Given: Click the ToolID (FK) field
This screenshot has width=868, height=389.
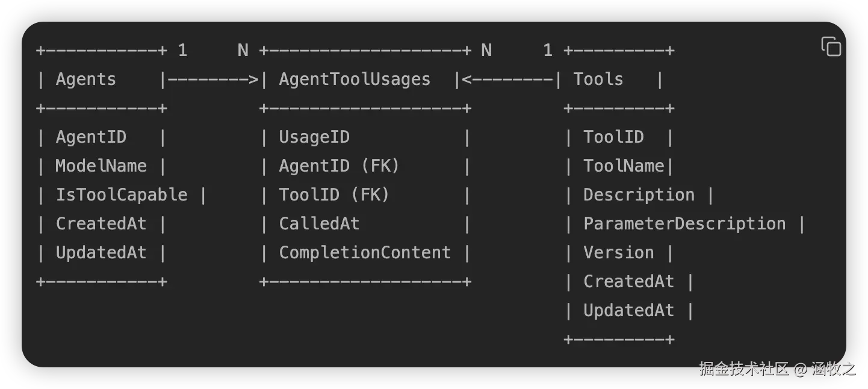Looking at the screenshot, I should tap(334, 195).
